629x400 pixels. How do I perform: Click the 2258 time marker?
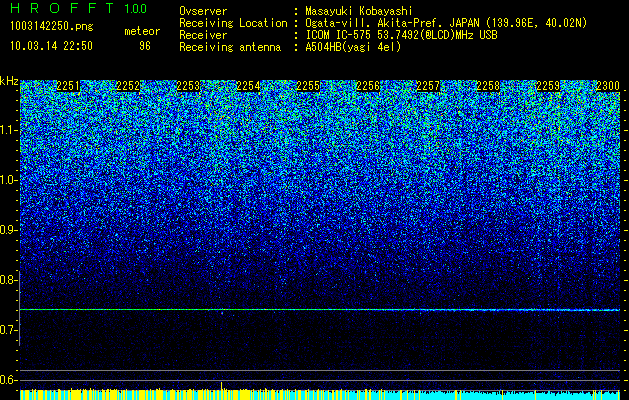[488, 86]
